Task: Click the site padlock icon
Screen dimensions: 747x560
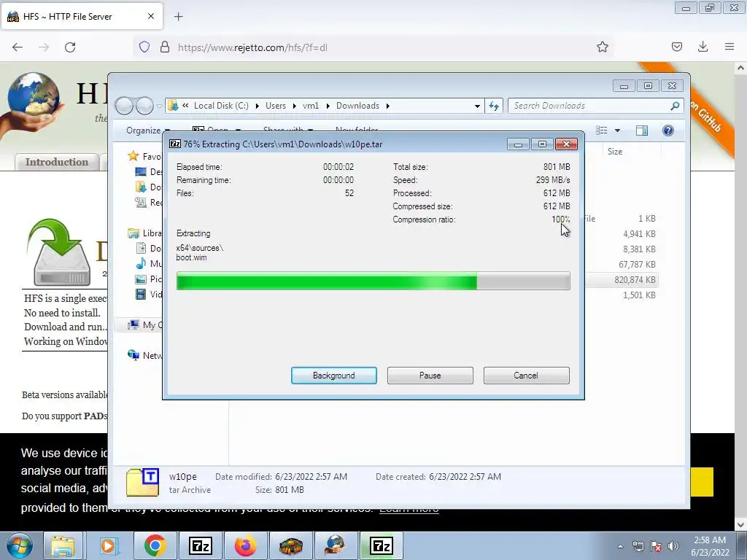Action: point(165,47)
